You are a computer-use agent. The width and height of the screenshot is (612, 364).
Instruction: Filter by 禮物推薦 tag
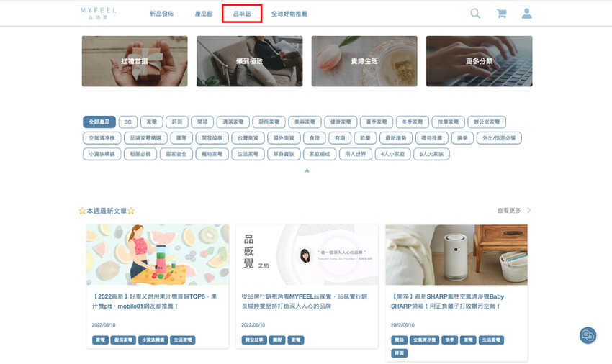tap(432, 137)
